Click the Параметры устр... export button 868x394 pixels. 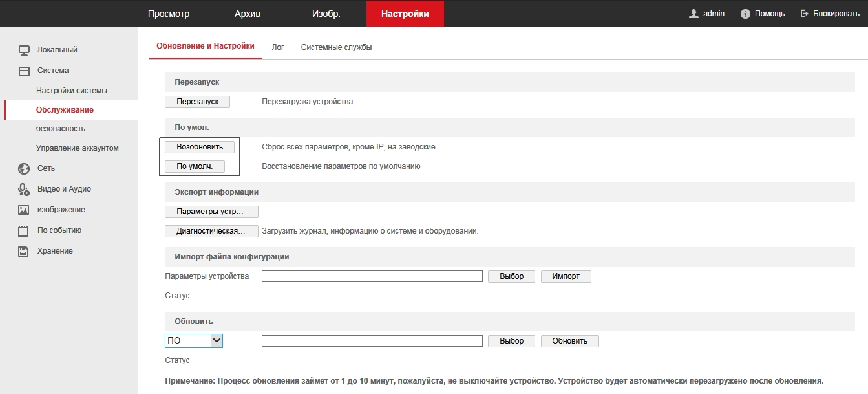click(x=212, y=212)
